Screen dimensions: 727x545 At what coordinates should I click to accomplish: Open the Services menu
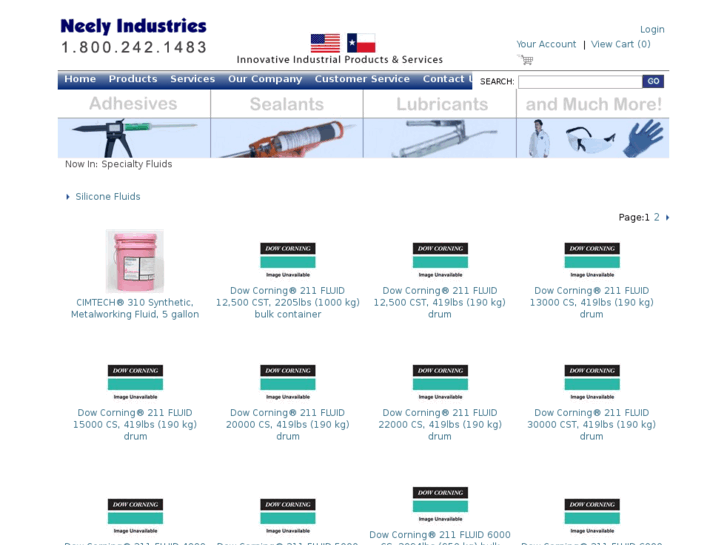[192, 79]
